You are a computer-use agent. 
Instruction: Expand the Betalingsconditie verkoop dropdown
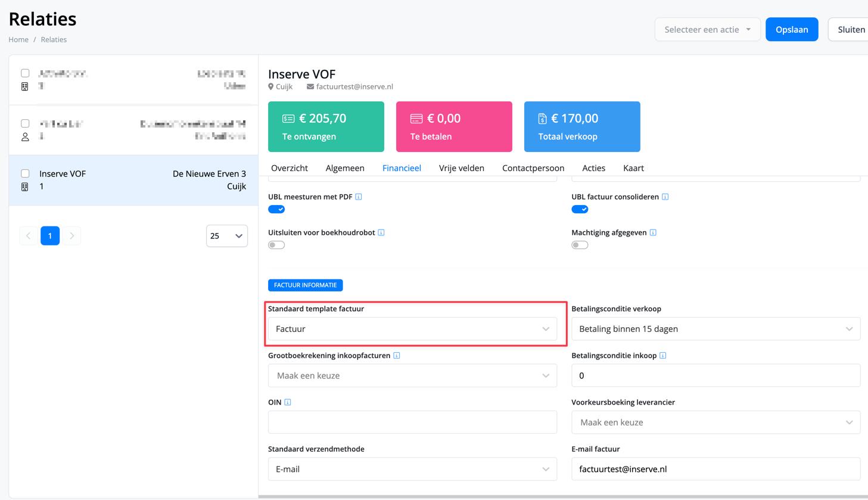[715, 329]
